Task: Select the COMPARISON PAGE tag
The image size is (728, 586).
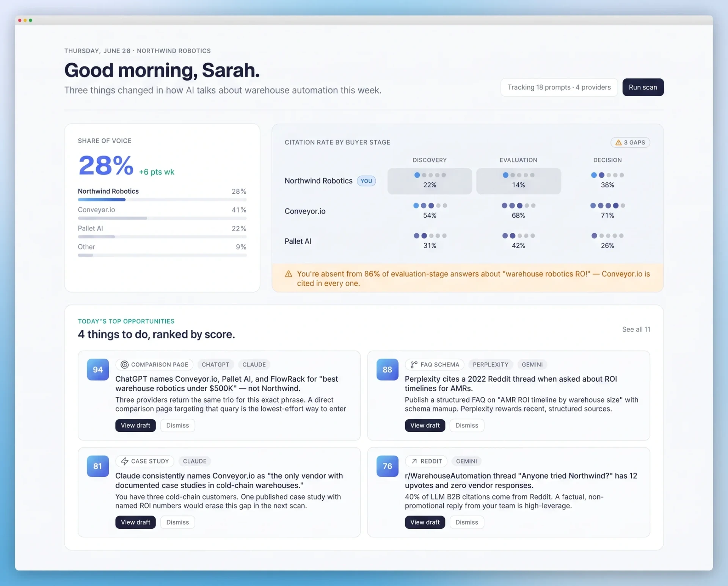Action: [154, 365]
